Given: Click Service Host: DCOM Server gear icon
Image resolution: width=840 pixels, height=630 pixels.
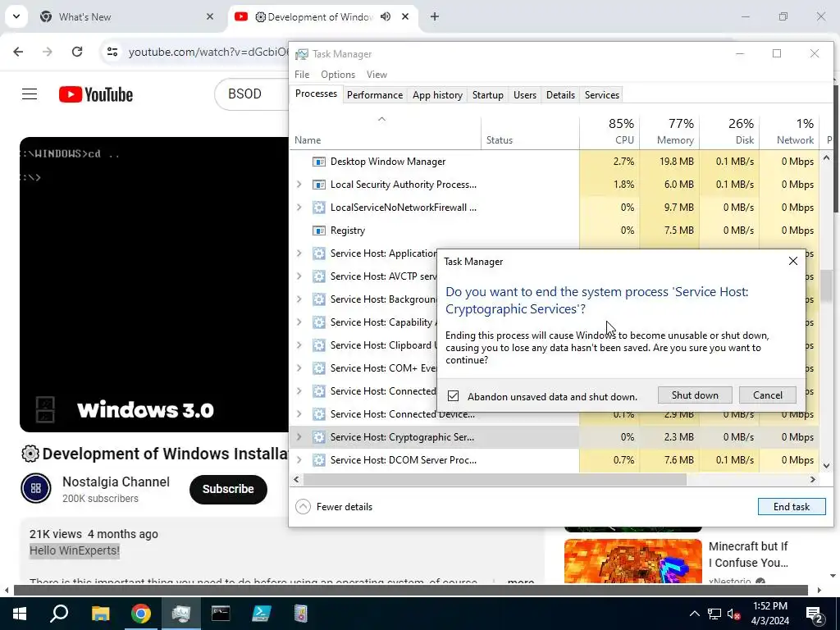Looking at the screenshot, I should pyautogui.click(x=319, y=460).
